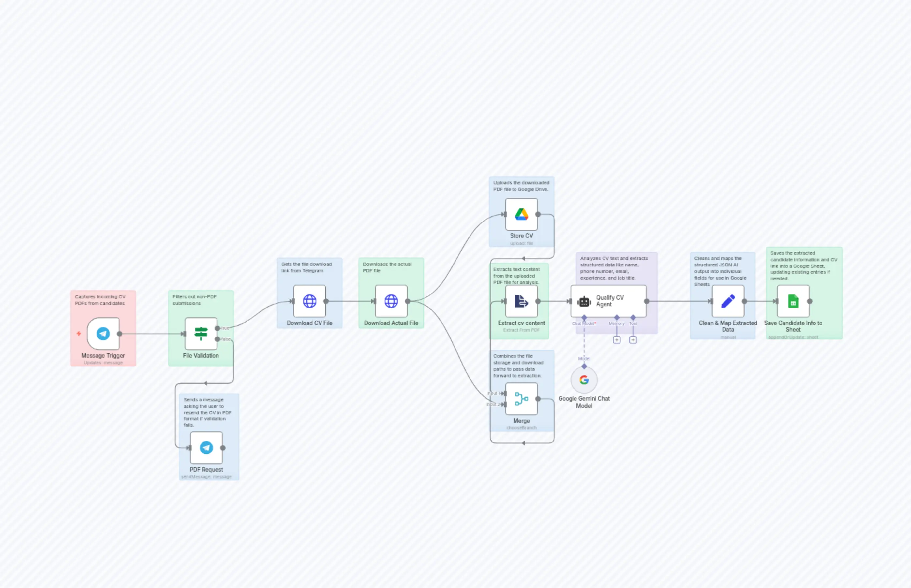Click the File Validation switch icon
Screen dimensions: 911x588
click(x=201, y=333)
